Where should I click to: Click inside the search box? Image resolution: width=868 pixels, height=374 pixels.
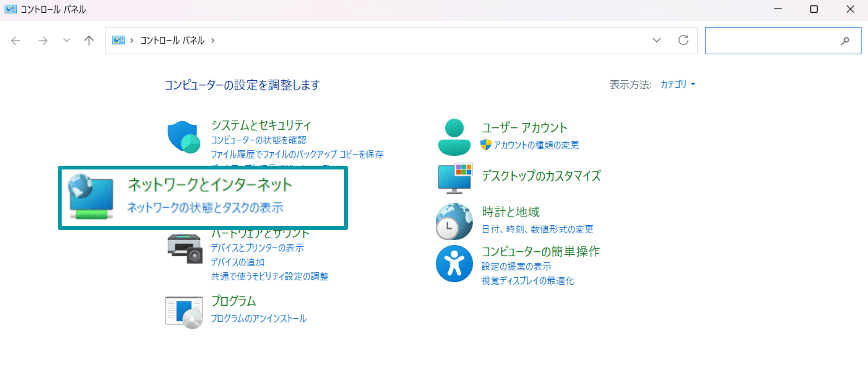coord(771,40)
